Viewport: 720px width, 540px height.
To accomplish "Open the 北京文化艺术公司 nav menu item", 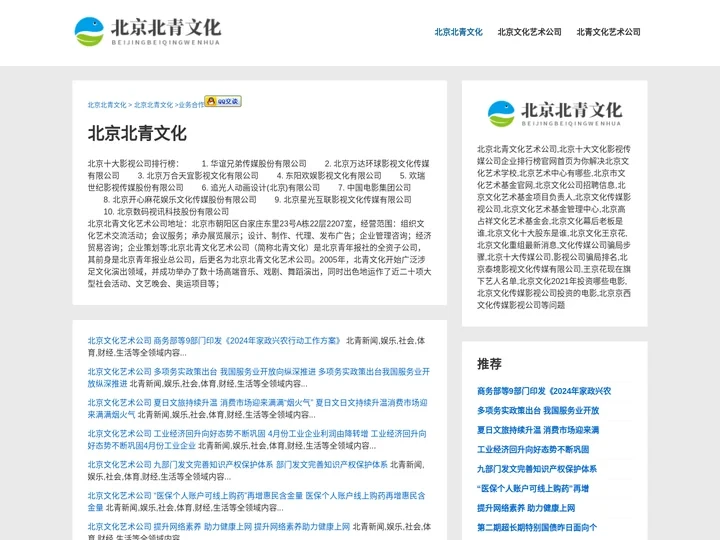I will tap(529, 32).
